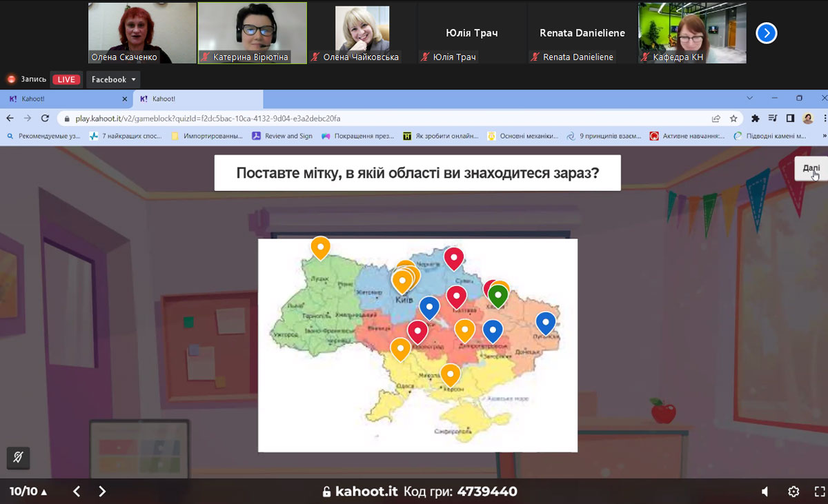Click the green map pin marker
The image size is (828, 504).
[498, 295]
